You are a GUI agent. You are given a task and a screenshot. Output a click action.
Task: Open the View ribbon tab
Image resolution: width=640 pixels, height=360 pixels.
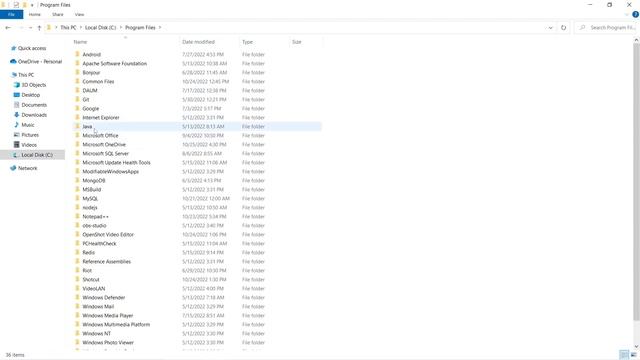(79, 15)
